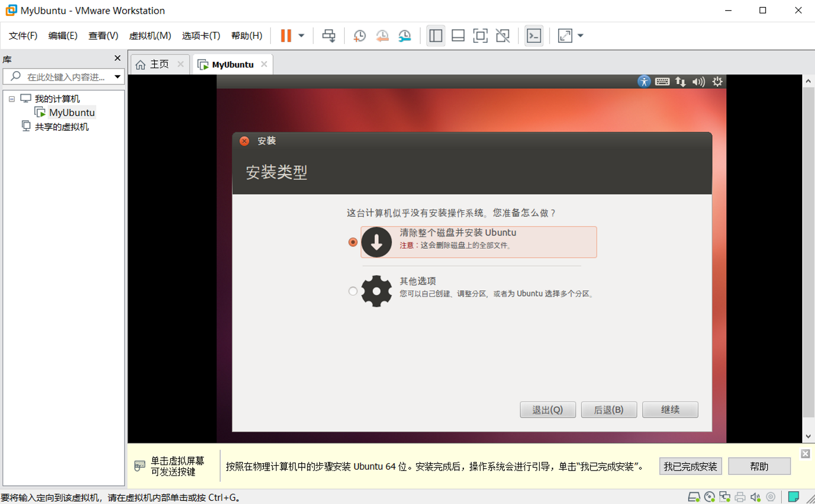815x504 pixels.
Task: Click 我已完成安装 in the notification bar
Action: [x=690, y=466]
